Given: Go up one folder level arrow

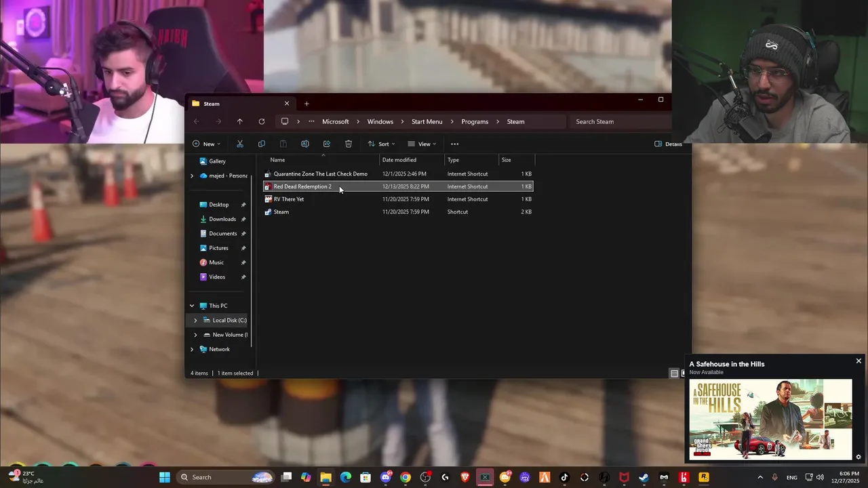Looking at the screenshot, I should (x=240, y=121).
